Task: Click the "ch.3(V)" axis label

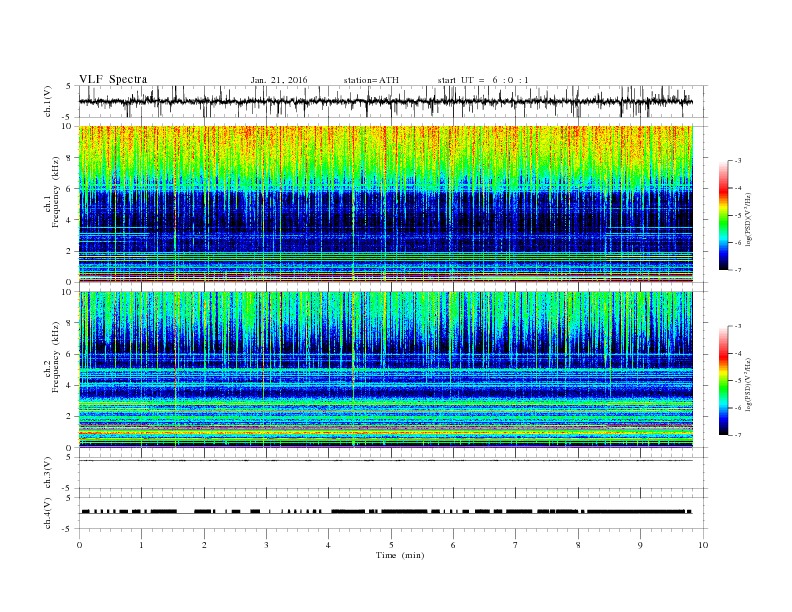Action: point(49,473)
